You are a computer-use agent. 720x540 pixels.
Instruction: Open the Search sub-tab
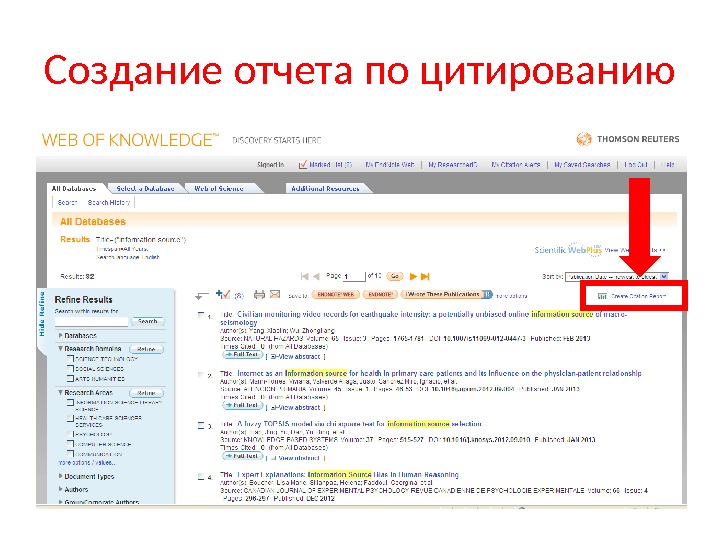coord(67,202)
